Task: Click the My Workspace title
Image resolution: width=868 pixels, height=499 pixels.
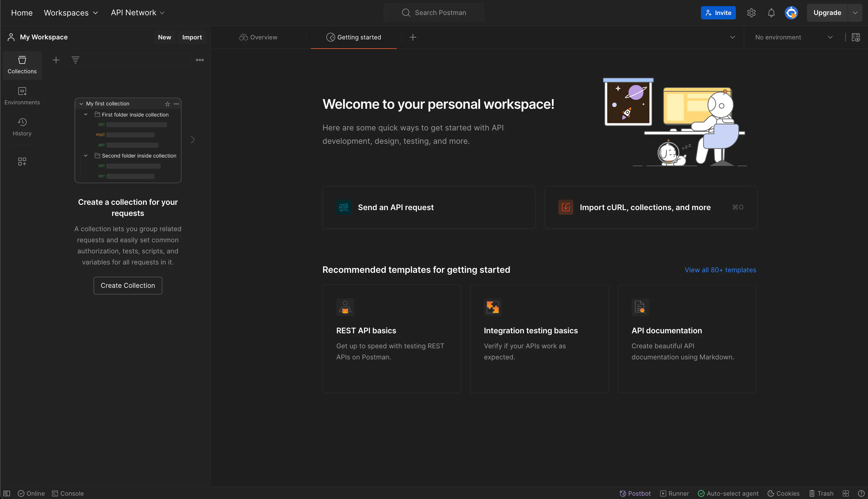Action: 44,37
